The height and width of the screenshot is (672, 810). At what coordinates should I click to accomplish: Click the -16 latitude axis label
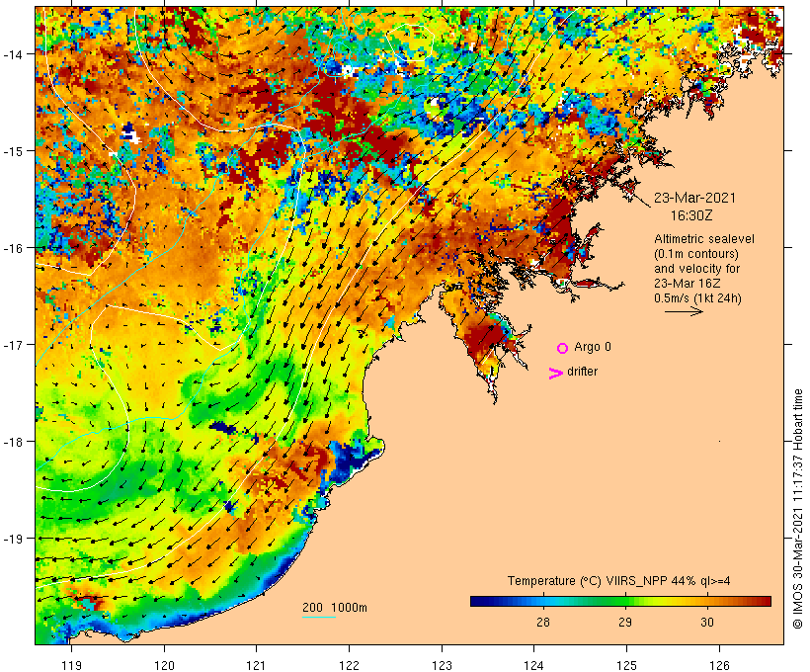(x=13, y=248)
